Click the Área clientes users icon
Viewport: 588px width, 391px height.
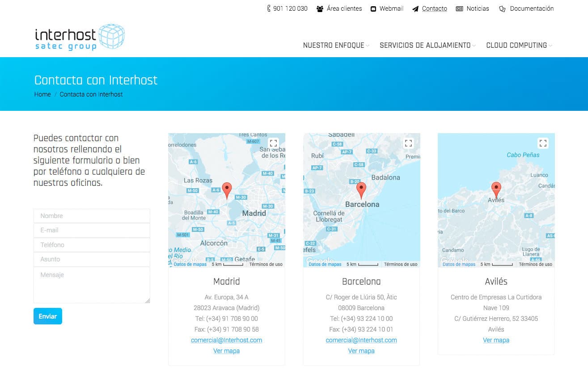tap(320, 8)
